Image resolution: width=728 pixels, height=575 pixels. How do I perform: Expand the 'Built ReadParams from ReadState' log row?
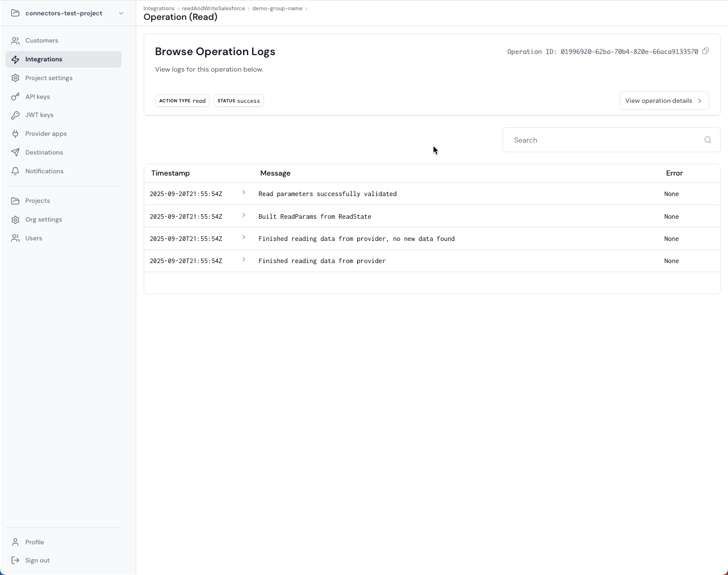[x=244, y=215]
